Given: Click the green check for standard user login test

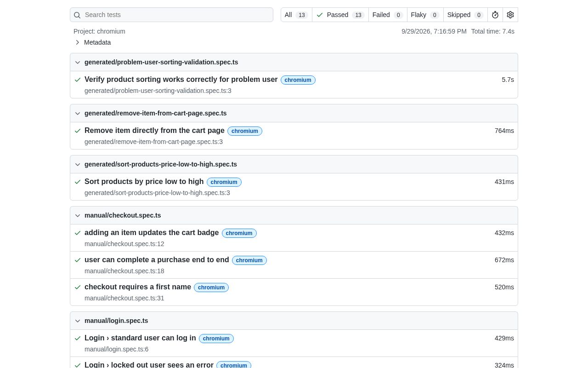Looking at the screenshot, I should (x=78, y=338).
